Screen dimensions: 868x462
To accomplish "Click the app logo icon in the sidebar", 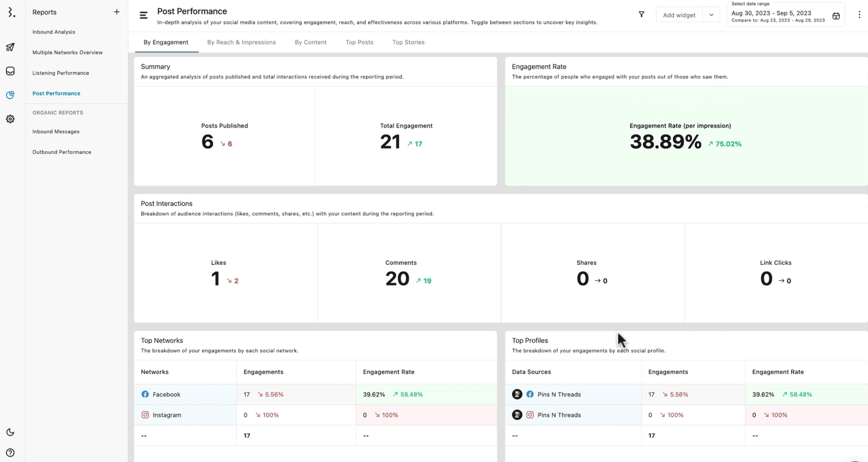I will click(x=12, y=12).
